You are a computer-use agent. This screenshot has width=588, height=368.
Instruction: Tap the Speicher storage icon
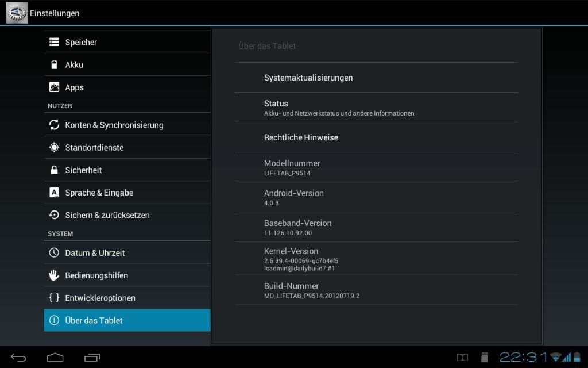pos(54,42)
